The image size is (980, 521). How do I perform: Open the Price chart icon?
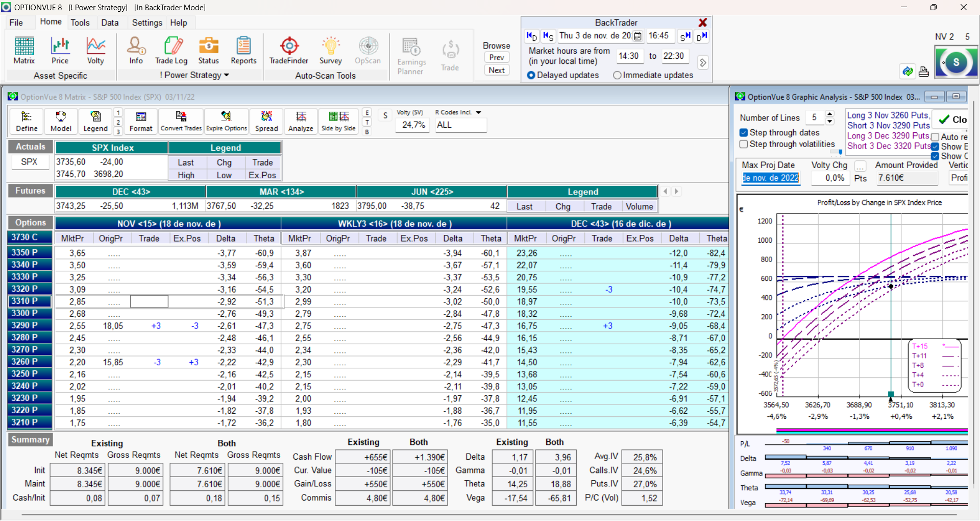(x=60, y=50)
